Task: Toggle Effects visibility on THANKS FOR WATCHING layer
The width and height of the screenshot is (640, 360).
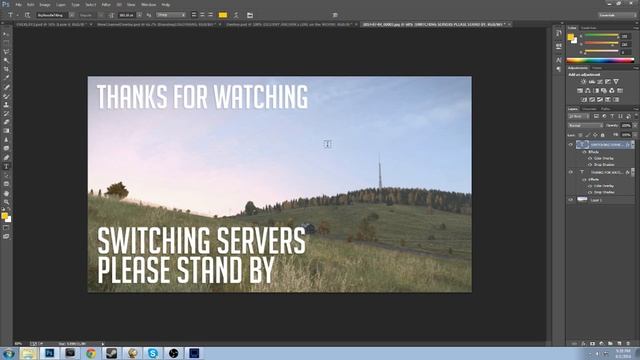Action: coord(584,179)
